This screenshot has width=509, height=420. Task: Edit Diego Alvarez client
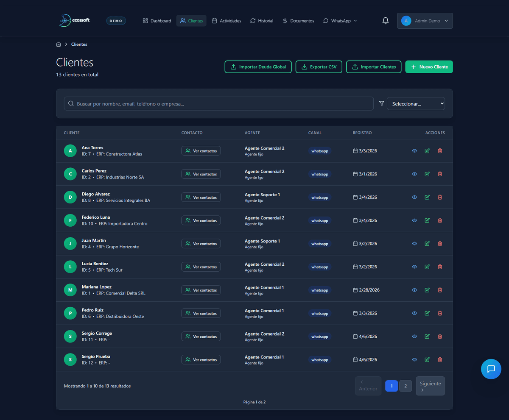coord(427,197)
